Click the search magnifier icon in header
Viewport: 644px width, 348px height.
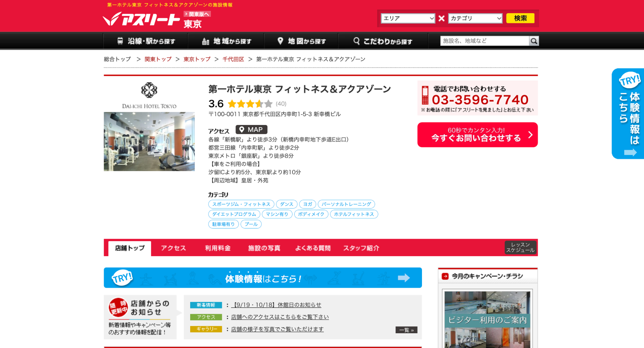click(x=534, y=41)
